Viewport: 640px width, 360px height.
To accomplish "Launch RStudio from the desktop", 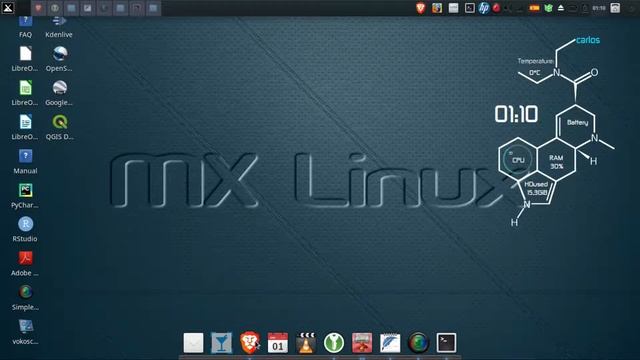I will (25, 230).
